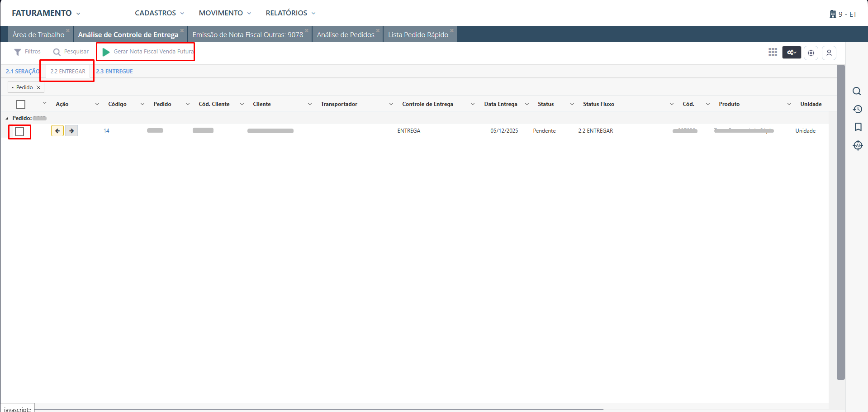The height and width of the screenshot is (412, 868).
Task: Open the AI assistant icon in sidebar
Action: point(858,145)
